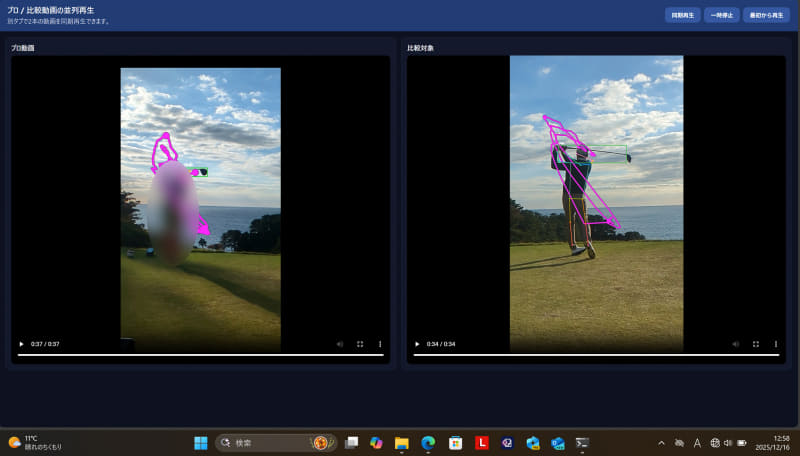The image size is (800, 456).
Task: Enter fullscreen on the comparison video
Action: [x=756, y=344]
